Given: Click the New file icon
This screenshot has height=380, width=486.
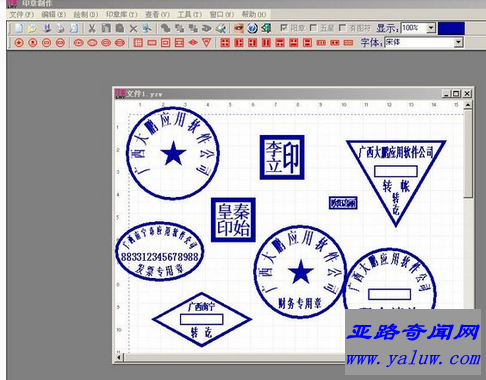Looking at the screenshot, I should tap(19, 28).
